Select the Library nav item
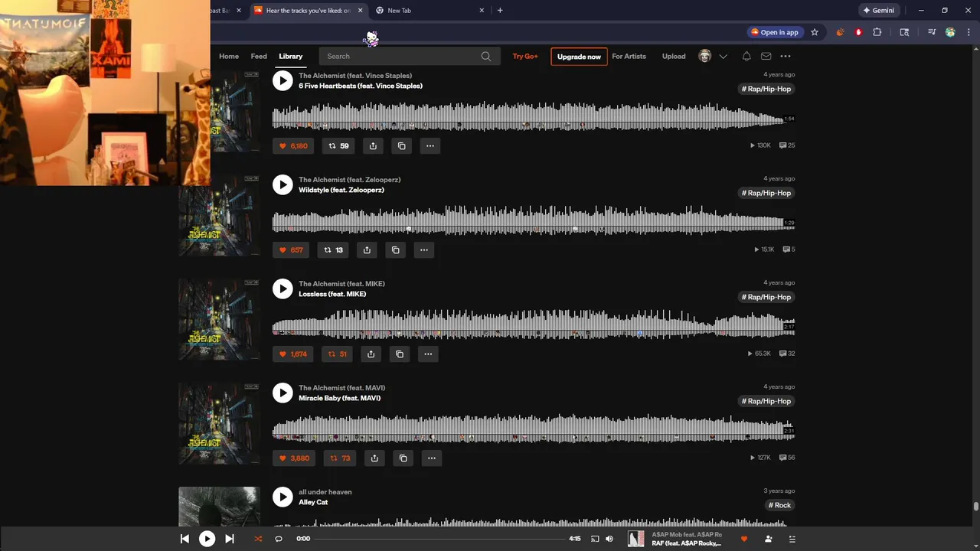Viewport: 980px width, 551px height. pyautogui.click(x=290, y=57)
